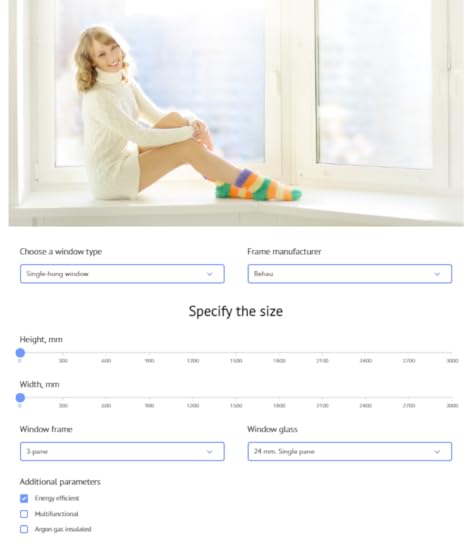471x540 pixels.
Task: Set Width slider to 900 mark
Action: tap(149, 398)
